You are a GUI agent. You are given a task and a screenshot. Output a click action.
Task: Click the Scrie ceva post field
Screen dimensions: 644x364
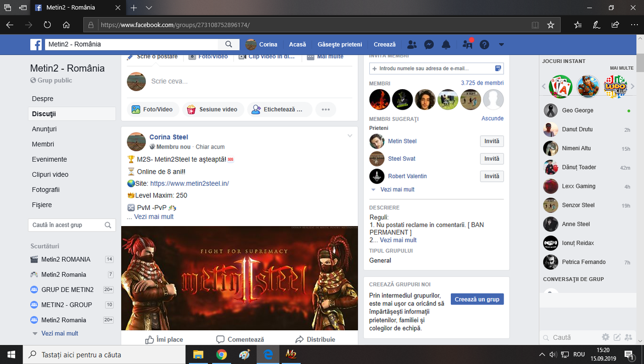169,81
